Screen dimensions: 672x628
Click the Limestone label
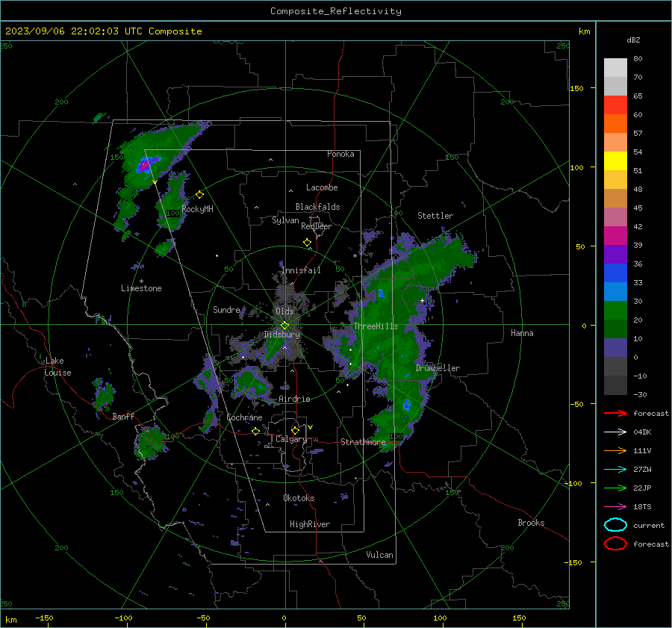pos(141,288)
